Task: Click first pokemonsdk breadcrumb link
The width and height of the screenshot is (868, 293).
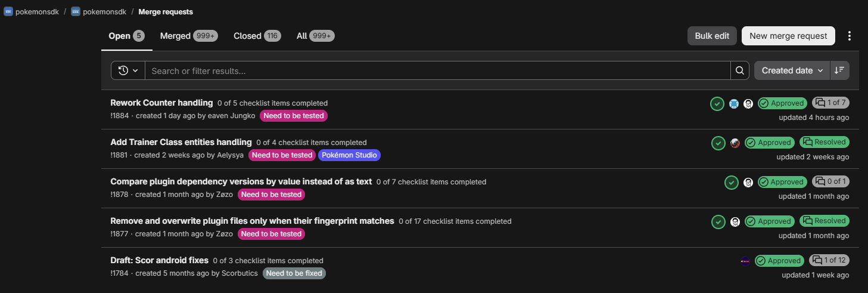Action: 37,11
